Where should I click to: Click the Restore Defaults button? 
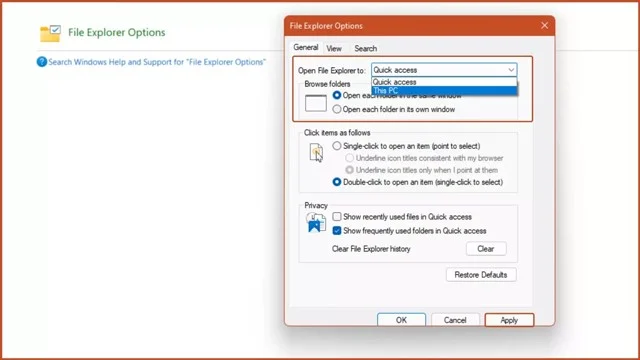pyautogui.click(x=481, y=275)
